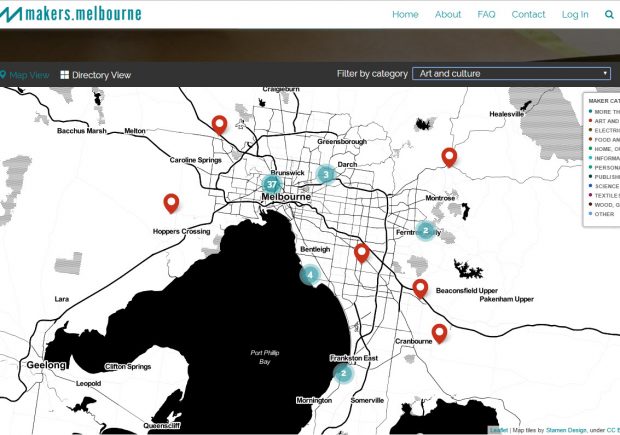This screenshot has width=620, height=435.
Task: Click the search magnifier icon in navbar
Action: pos(609,15)
